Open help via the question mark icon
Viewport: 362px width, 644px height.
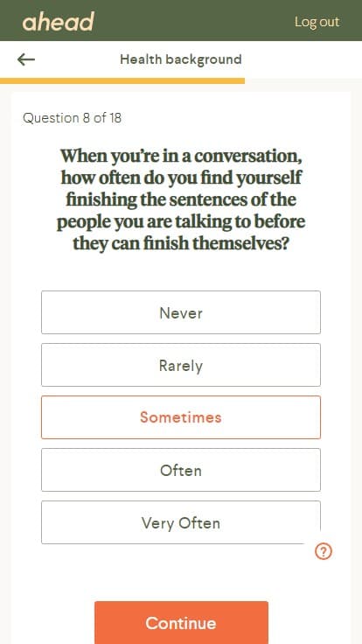[x=324, y=551]
